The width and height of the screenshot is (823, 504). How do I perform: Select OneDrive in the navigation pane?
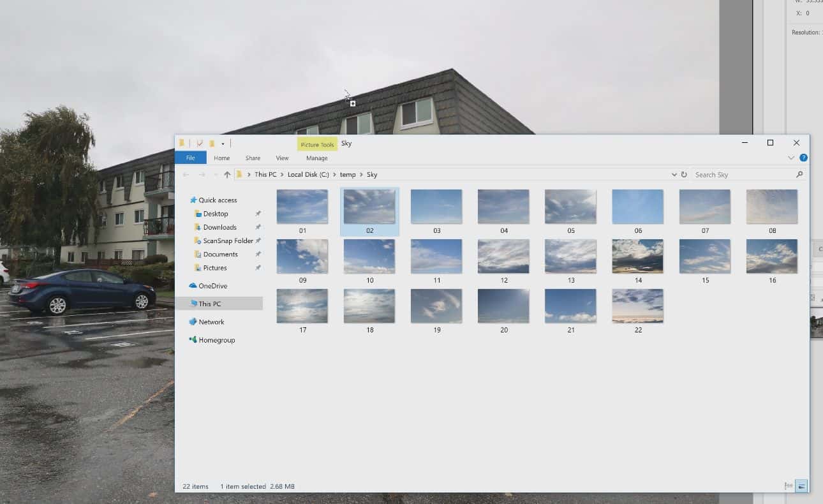[212, 286]
